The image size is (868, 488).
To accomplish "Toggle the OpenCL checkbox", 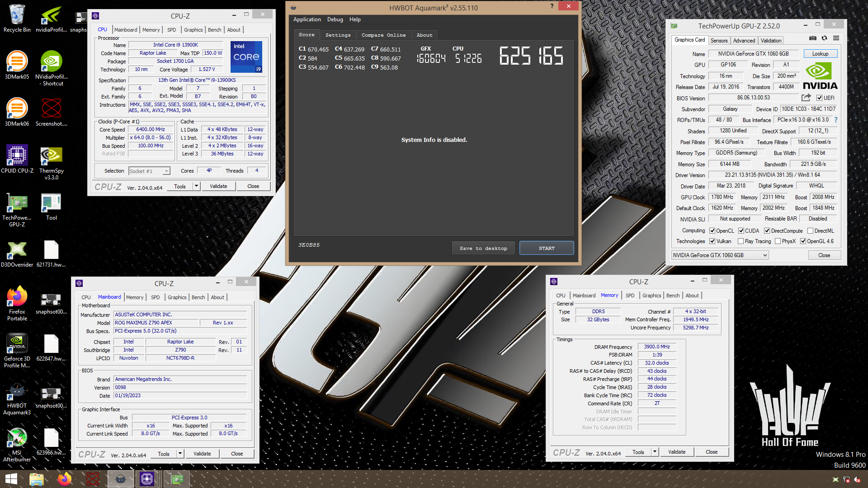I will (x=712, y=231).
